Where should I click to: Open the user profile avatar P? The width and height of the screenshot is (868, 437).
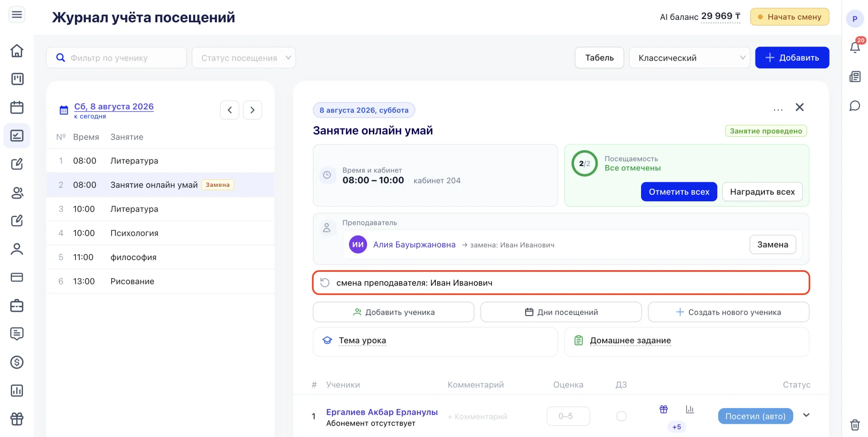coord(855,19)
